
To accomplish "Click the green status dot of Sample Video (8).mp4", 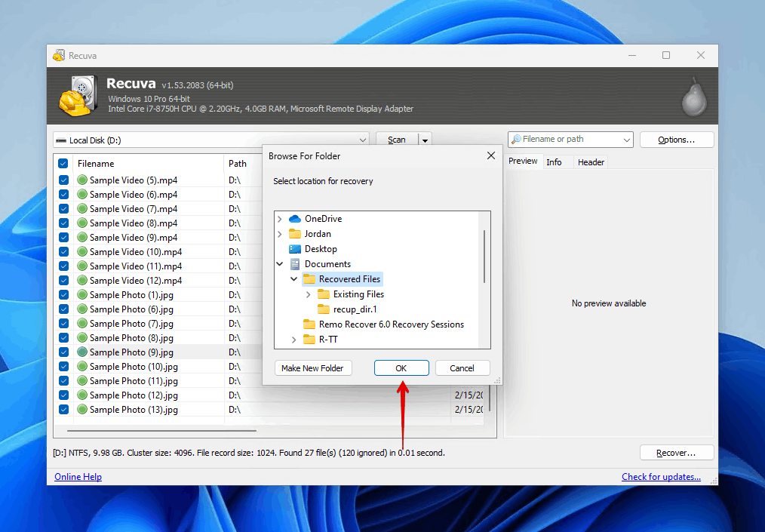I will (x=82, y=223).
